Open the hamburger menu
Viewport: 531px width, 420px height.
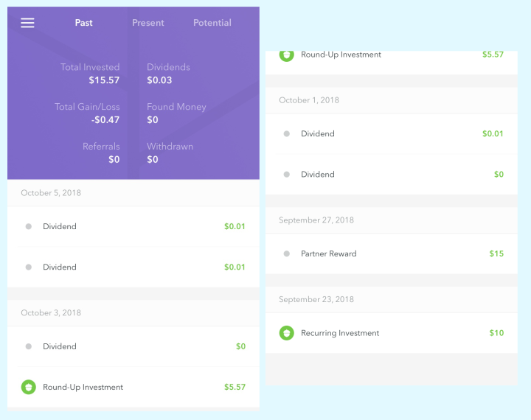[x=27, y=23]
